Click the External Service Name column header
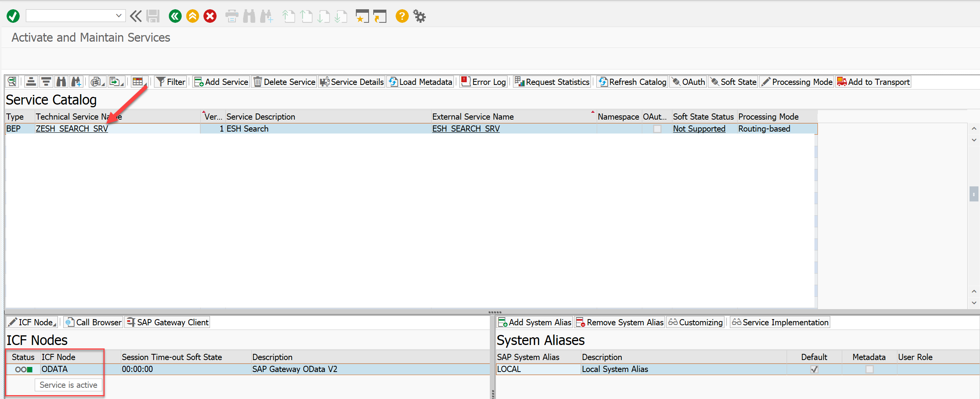 (x=514, y=117)
